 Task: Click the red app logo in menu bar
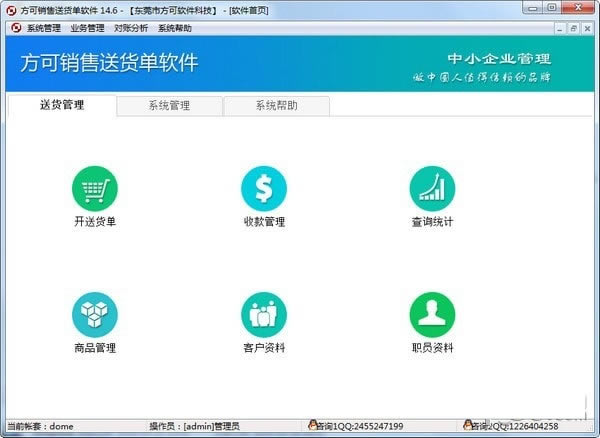tap(15, 28)
